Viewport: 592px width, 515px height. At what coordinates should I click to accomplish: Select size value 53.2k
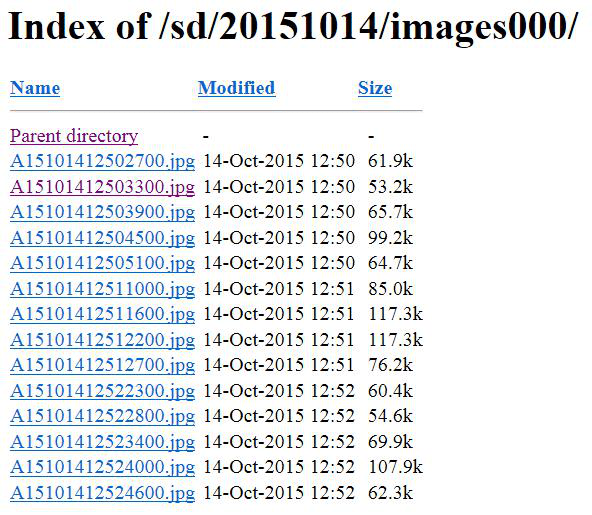click(390, 187)
